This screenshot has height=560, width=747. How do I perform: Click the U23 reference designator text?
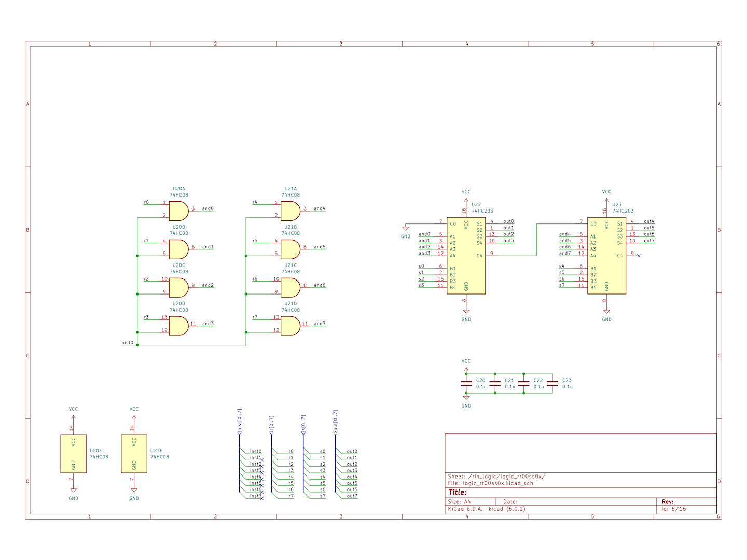point(617,205)
